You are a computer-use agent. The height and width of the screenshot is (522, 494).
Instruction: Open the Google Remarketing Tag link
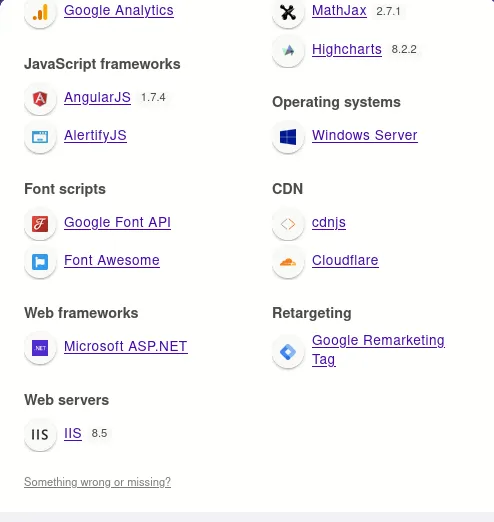tap(378, 350)
